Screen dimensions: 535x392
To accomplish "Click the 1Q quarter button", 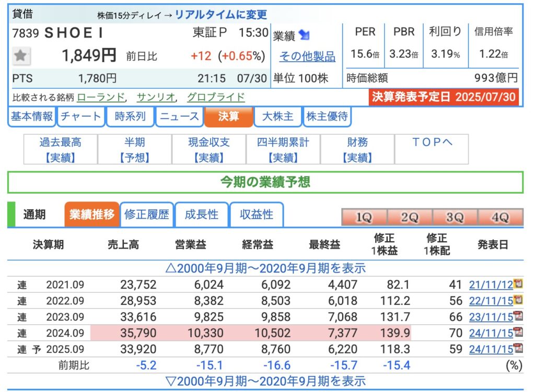I will [x=364, y=217].
